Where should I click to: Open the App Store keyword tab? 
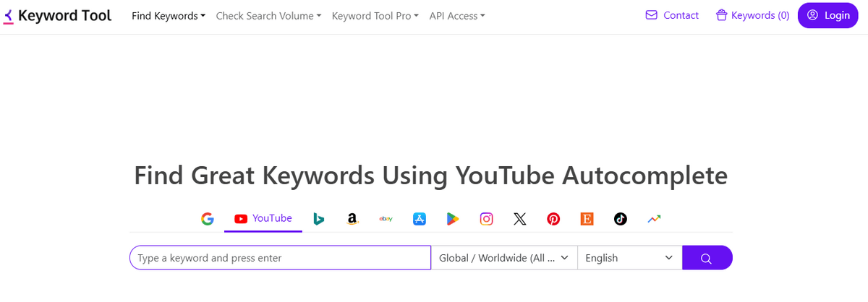(x=420, y=218)
